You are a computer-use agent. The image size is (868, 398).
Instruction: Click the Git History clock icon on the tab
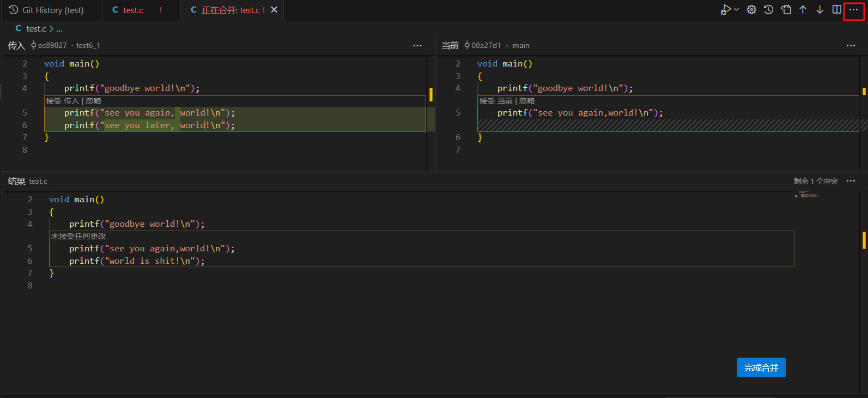(x=14, y=10)
